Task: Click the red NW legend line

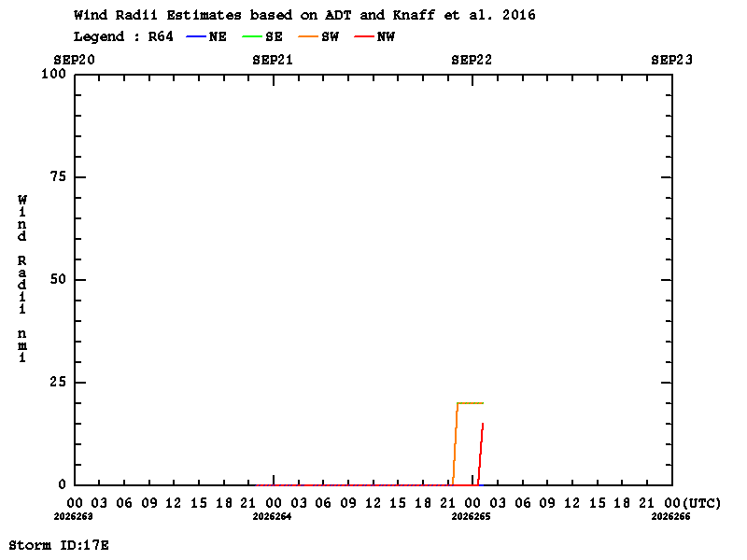Action: 364,36
